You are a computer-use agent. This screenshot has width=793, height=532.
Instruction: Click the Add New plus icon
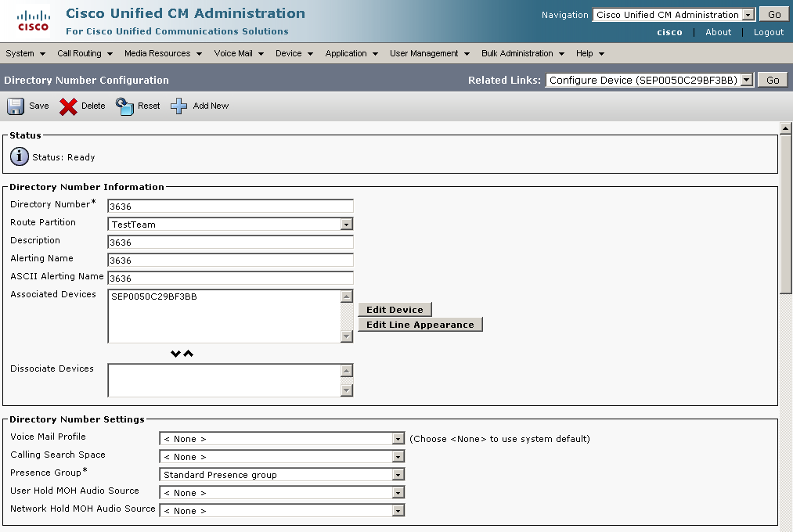coord(179,106)
